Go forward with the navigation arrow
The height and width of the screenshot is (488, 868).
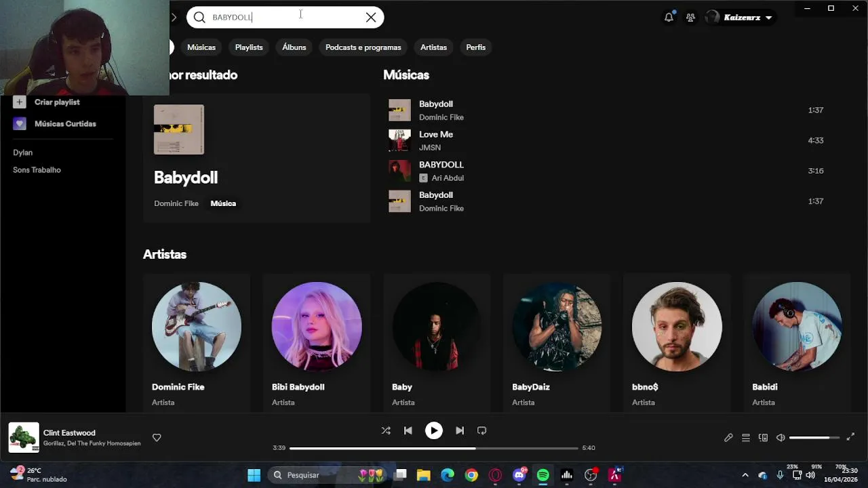[174, 18]
